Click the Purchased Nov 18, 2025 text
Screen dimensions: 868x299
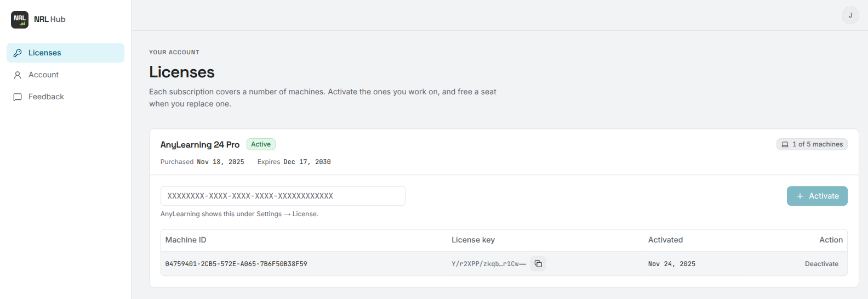pyautogui.click(x=202, y=162)
